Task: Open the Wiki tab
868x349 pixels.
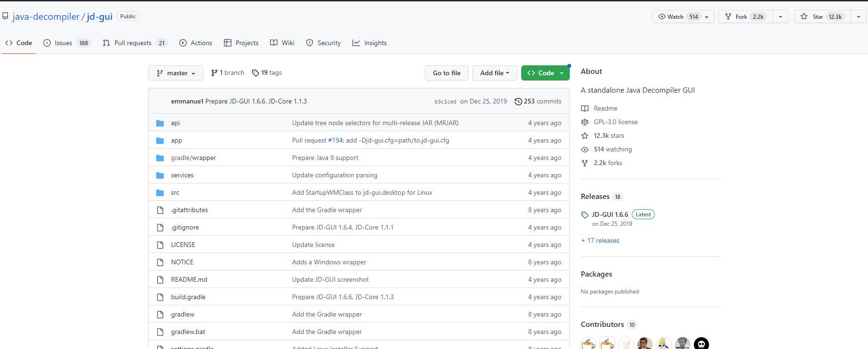Action: pyautogui.click(x=282, y=43)
